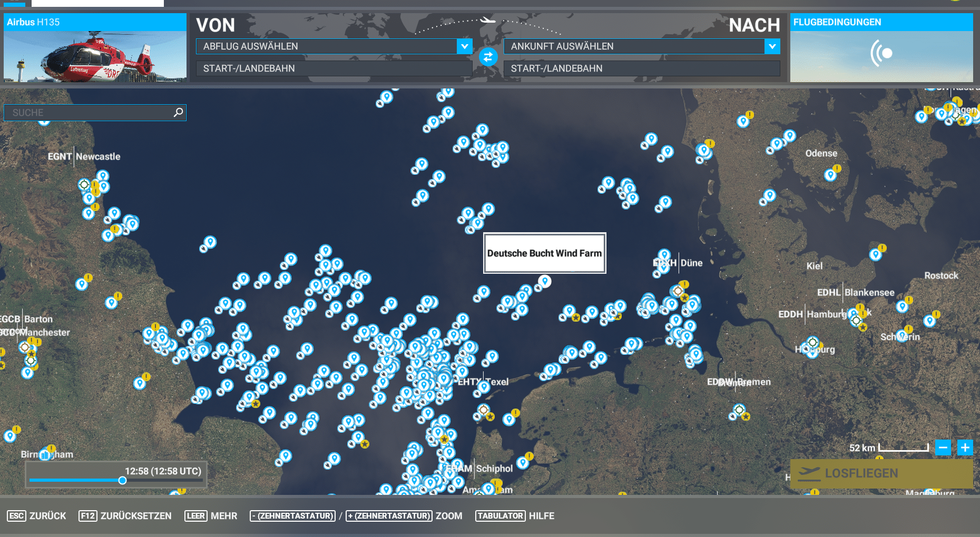Expand the Abflug auswählen dropdown arrow

[464, 46]
